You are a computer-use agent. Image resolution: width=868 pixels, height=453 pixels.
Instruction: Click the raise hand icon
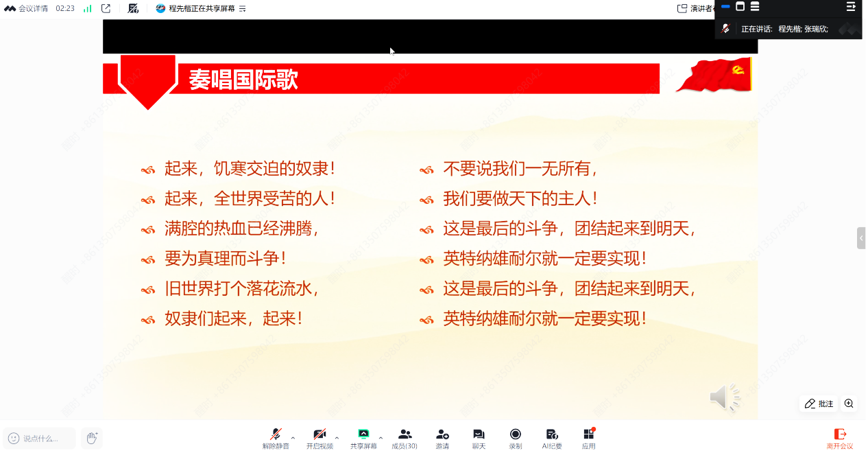91,437
